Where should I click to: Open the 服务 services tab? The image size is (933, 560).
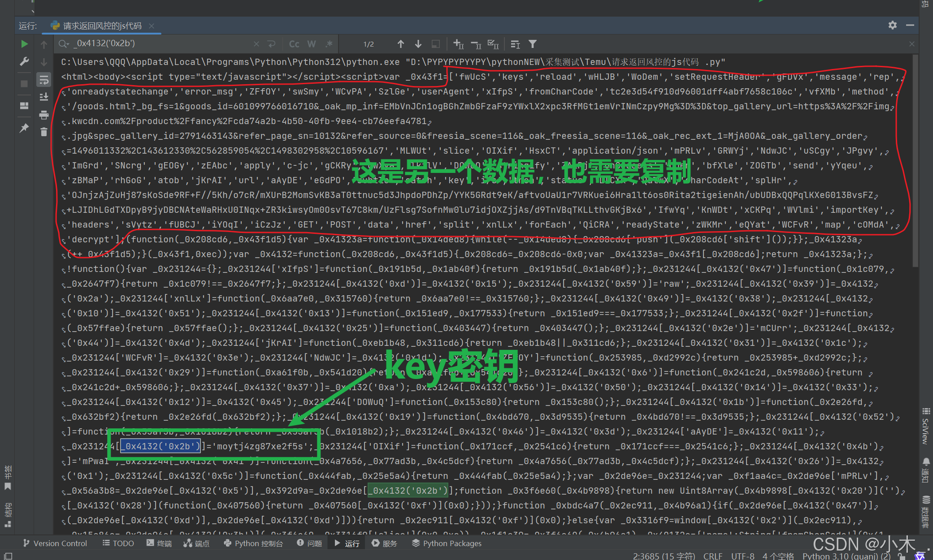pyautogui.click(x=385, y=543)
